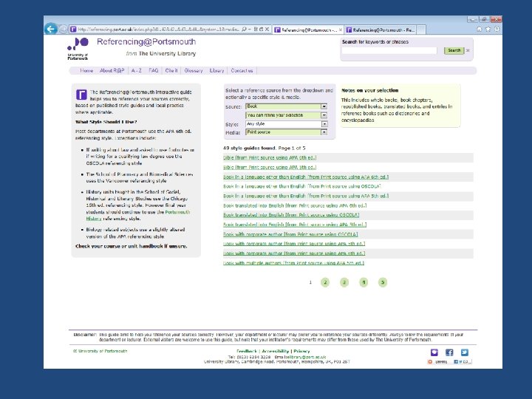Click the green Search button

pos(454,50)
